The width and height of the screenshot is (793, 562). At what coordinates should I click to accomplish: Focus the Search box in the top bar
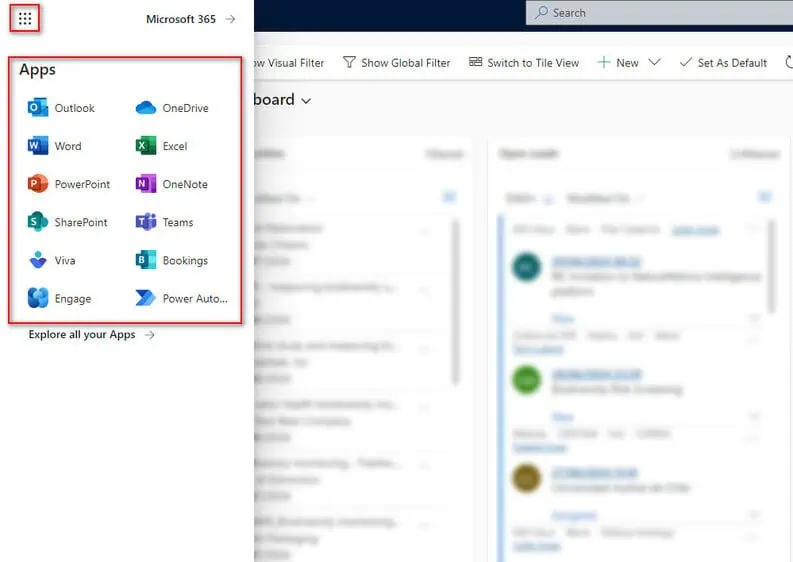click(x=659, y=13)
